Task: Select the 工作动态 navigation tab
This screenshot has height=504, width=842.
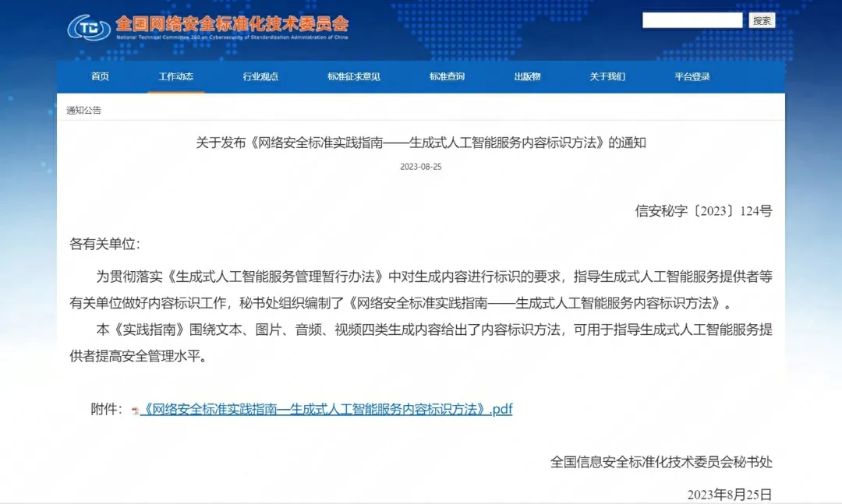Action: (175, 76)
